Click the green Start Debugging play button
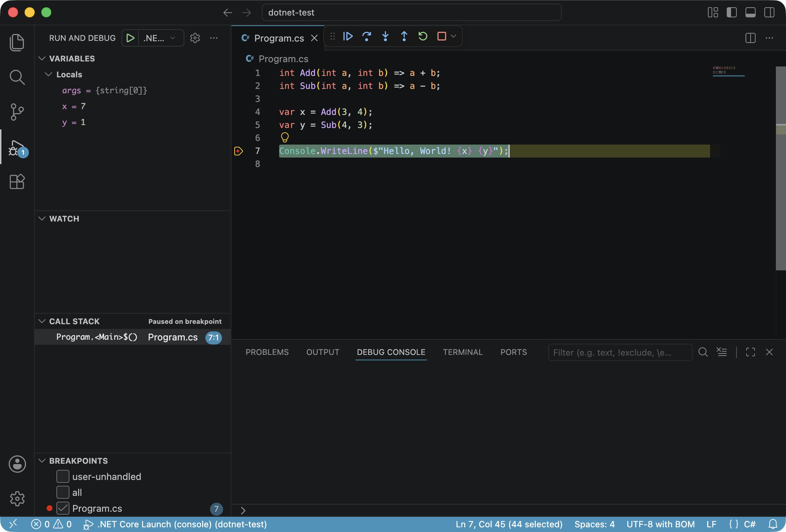This screenshot has width=786, height=532. tap(130, 38)
